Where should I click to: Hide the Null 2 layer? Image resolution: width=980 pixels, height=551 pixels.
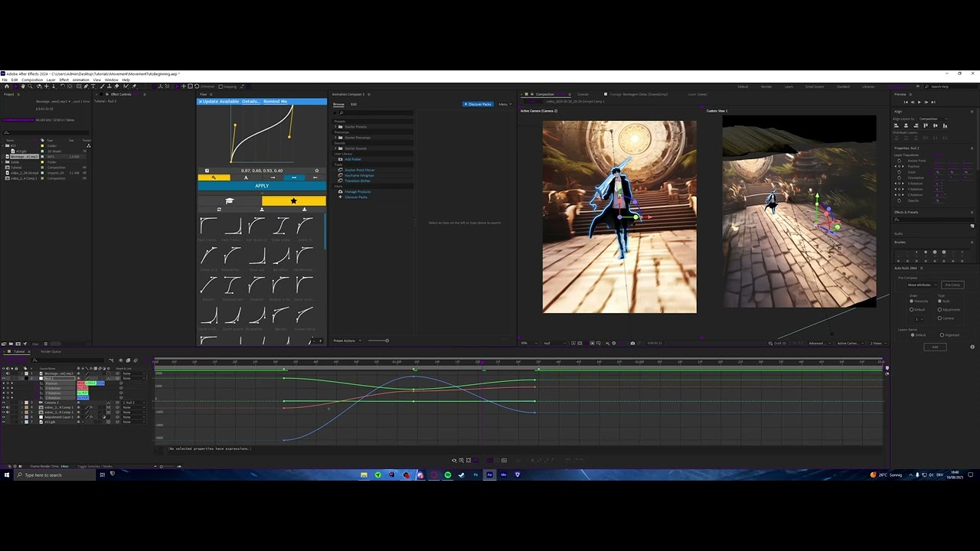(x=4, y=378)
